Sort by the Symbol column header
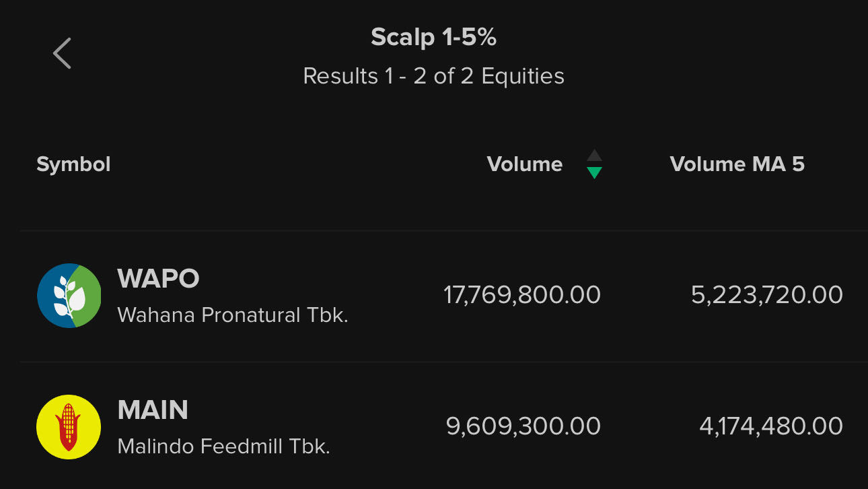Image resolution: width=868 pixels, height=489 pixels. coord(73,164)
